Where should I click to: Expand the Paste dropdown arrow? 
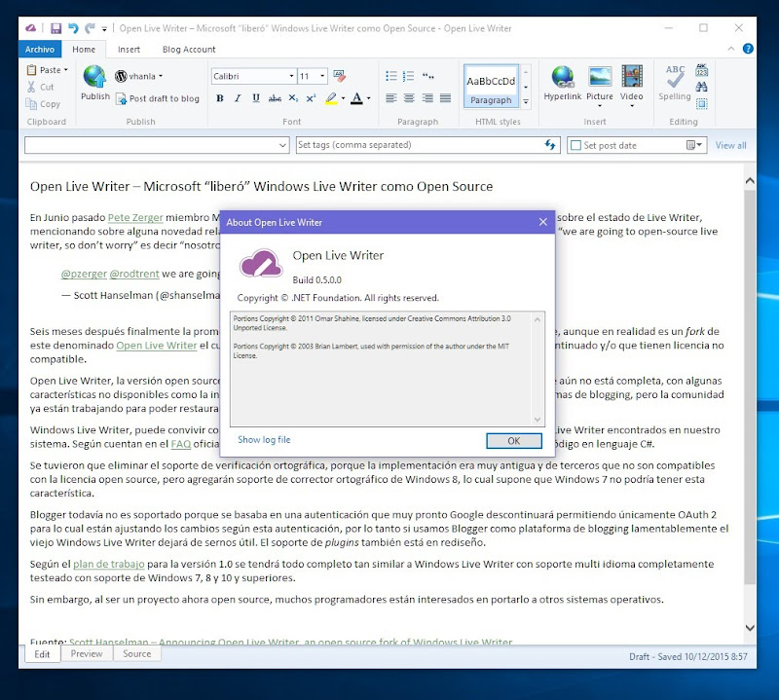65,70
